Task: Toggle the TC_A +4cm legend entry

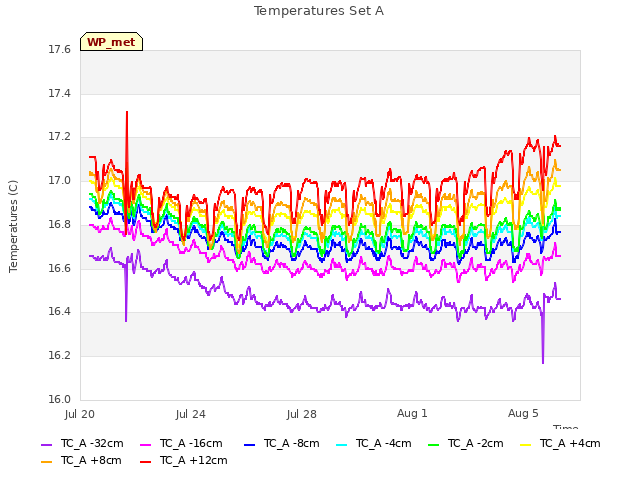Action: (560, 444)
